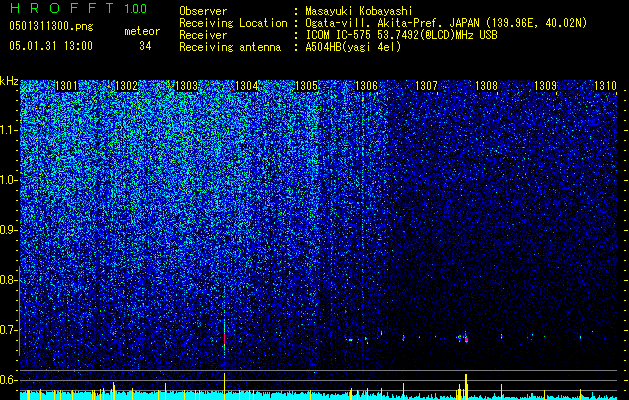Click the "Observer" field label

[x=203, y=11]
